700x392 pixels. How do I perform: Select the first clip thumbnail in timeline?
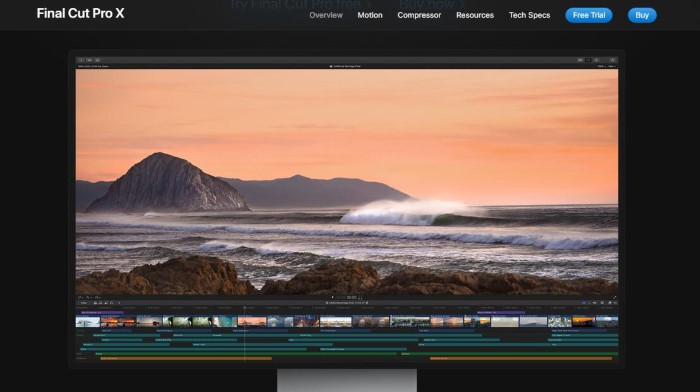88,321
